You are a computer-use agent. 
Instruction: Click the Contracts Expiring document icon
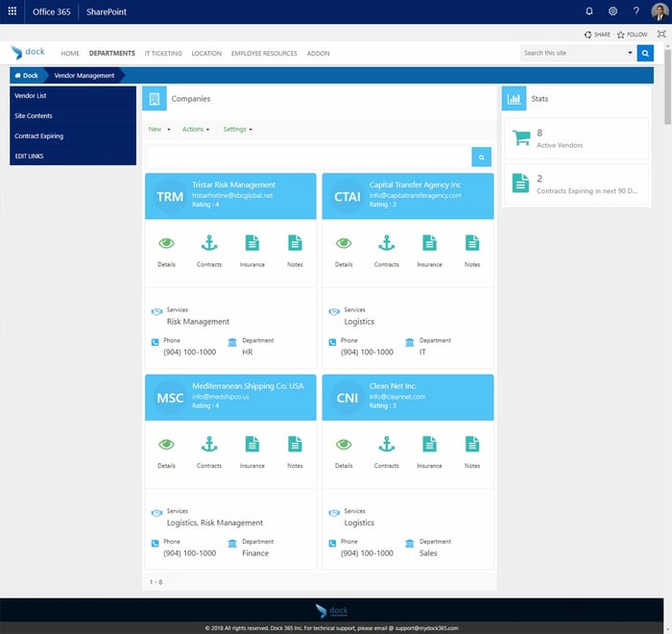coord(520,183)
